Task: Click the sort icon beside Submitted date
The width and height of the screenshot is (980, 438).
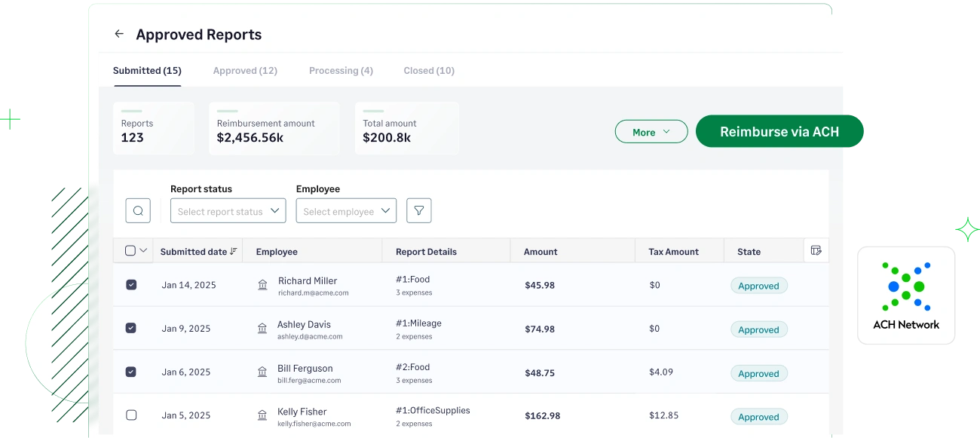Action: pos(234,251)
